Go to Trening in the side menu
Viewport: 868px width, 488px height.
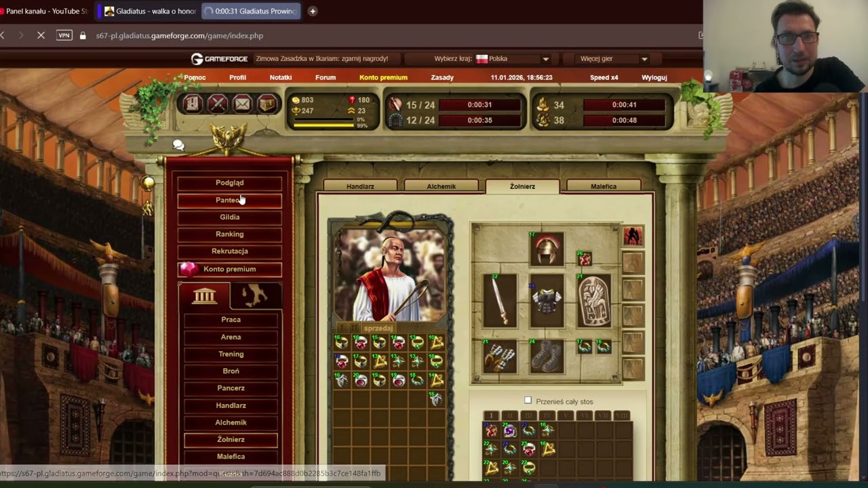pos(231,354)
